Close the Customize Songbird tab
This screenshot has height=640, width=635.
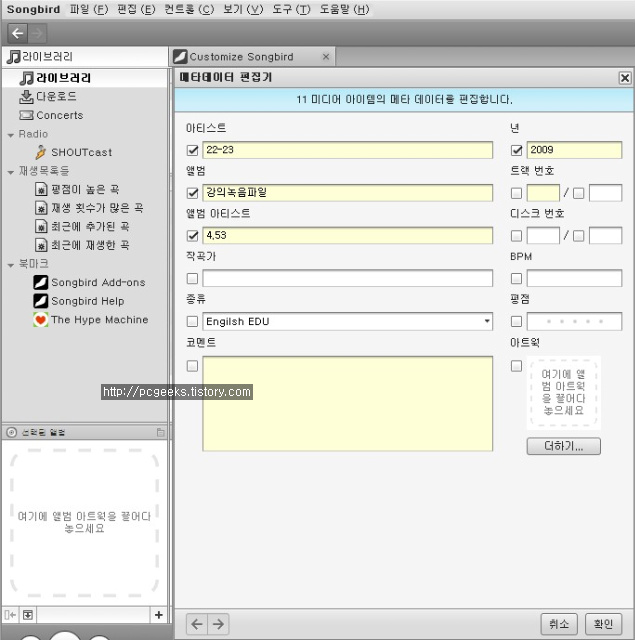326,57
